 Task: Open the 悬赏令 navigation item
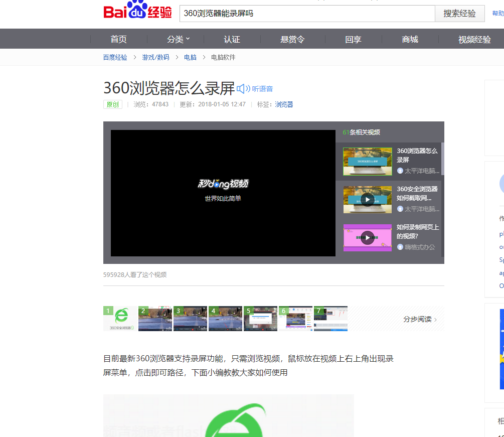(x=292, y=39)
